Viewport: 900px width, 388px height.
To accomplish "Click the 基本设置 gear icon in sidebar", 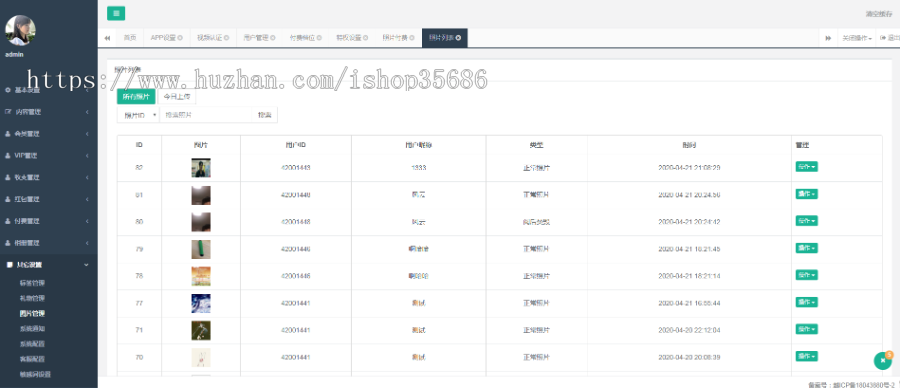I will pyautogui.click(x=8, y=90).
